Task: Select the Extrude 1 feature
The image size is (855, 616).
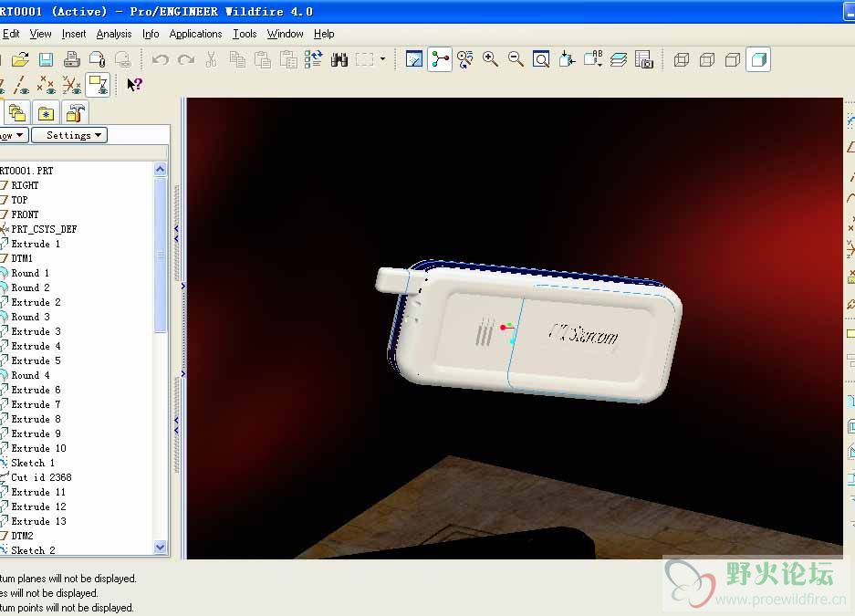Action: tap(36, 244)
